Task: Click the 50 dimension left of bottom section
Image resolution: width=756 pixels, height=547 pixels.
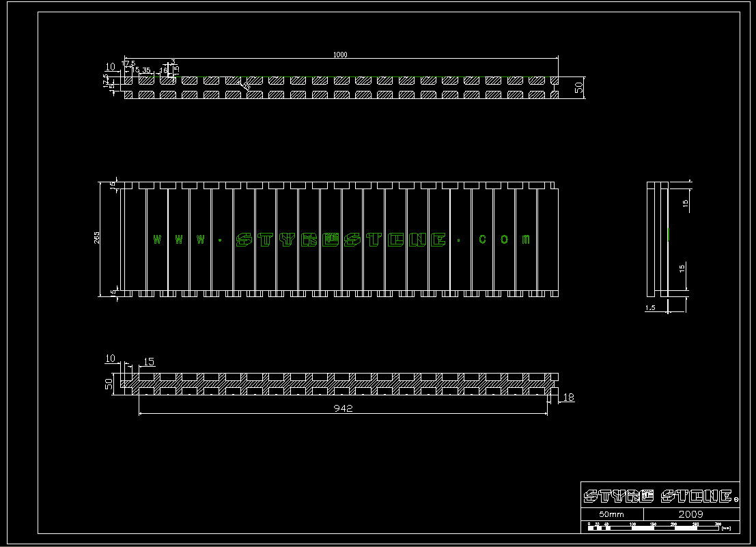Action: click(x=108, y=384)
